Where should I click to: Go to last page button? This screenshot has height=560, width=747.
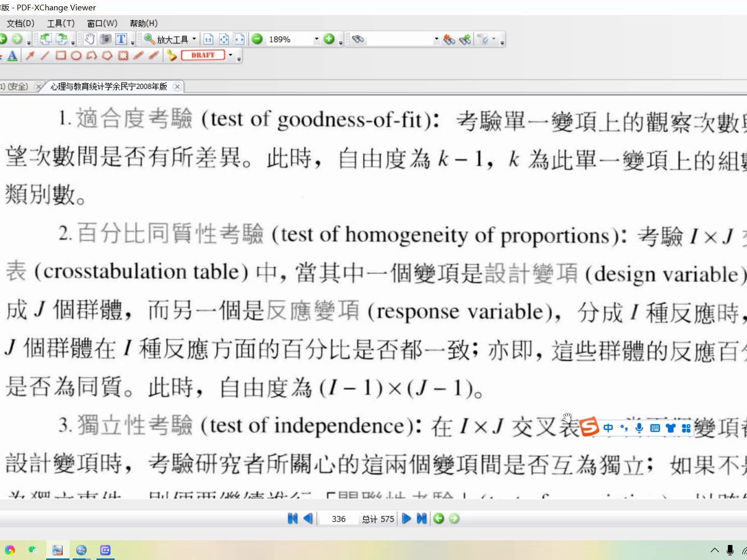coord(421,519)
